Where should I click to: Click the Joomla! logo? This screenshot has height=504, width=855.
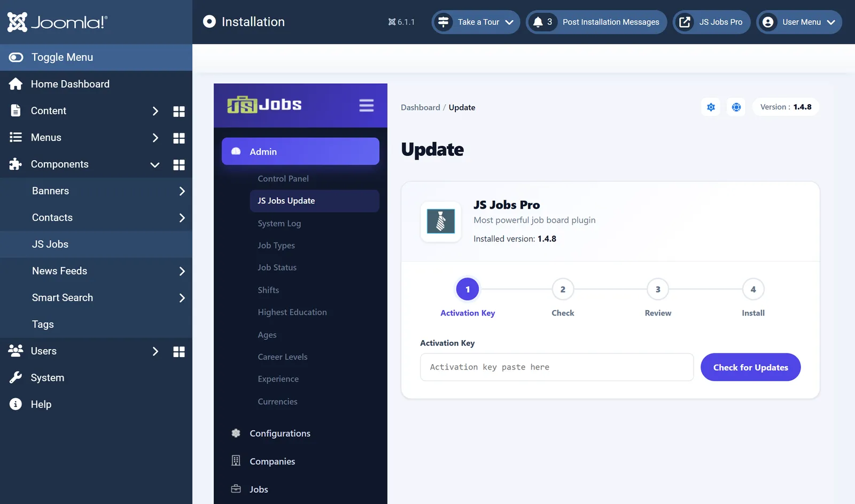(57, 22)
